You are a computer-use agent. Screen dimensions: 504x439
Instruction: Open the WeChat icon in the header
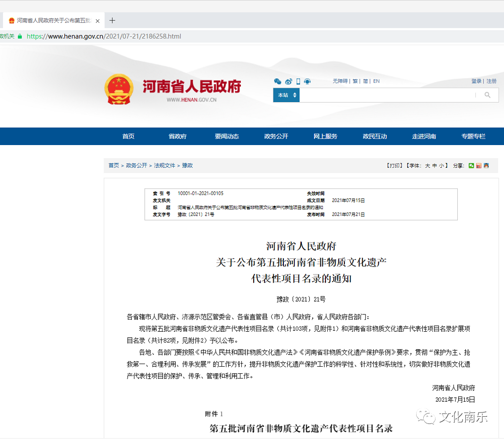[278, 81]
